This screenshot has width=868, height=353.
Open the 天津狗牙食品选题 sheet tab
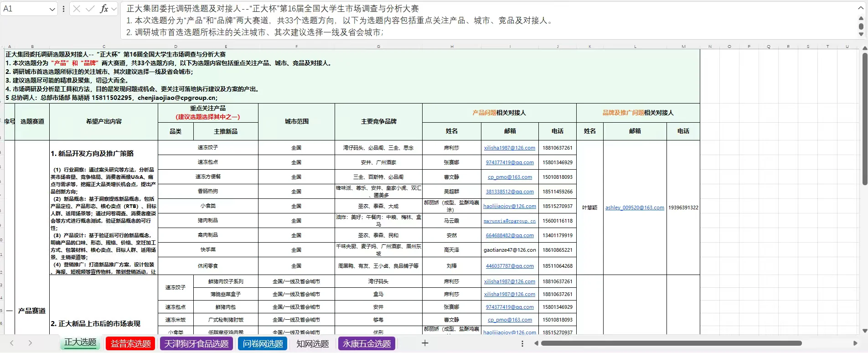coord(196,343)
